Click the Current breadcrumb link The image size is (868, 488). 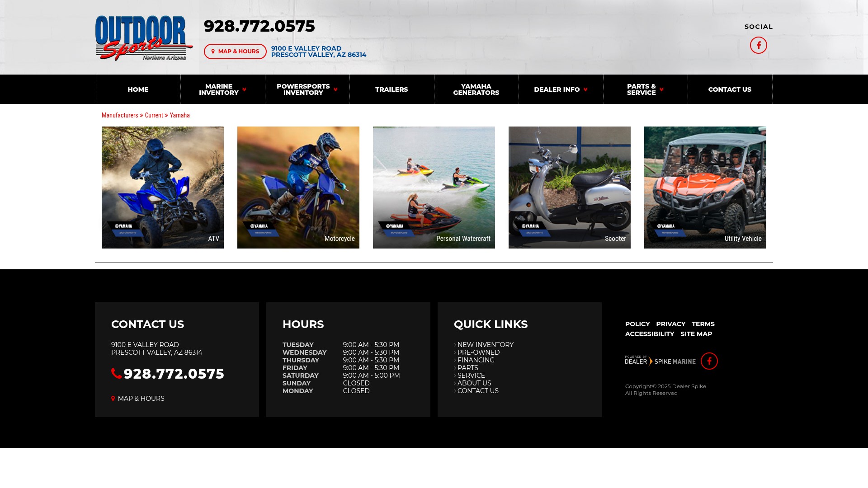(154, 115)
